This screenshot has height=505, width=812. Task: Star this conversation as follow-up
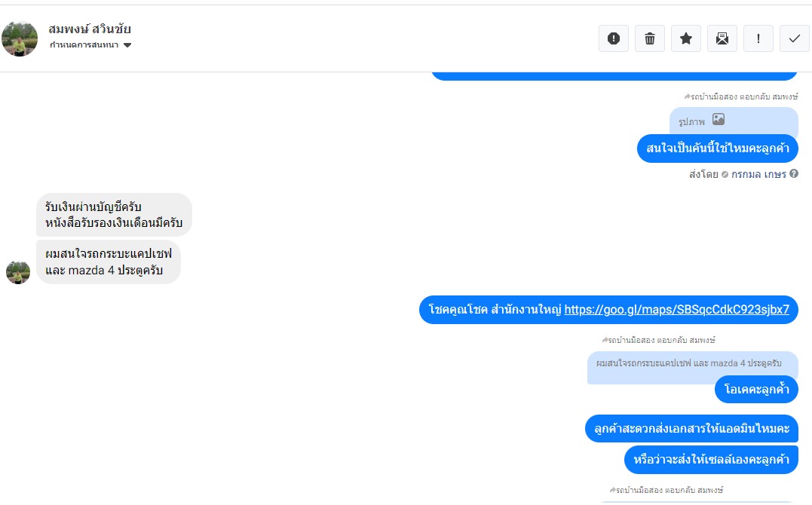pos(685,39)
